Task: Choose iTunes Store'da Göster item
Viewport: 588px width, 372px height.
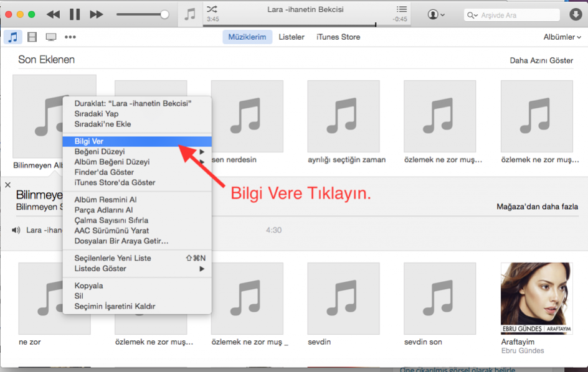Action: click(x=137, y=182)
